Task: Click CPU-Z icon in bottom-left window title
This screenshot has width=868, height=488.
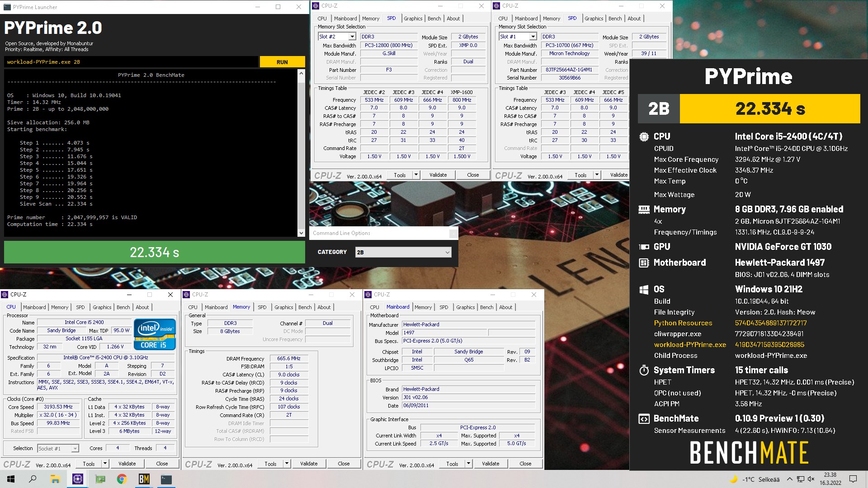Action: click(5, 295)
